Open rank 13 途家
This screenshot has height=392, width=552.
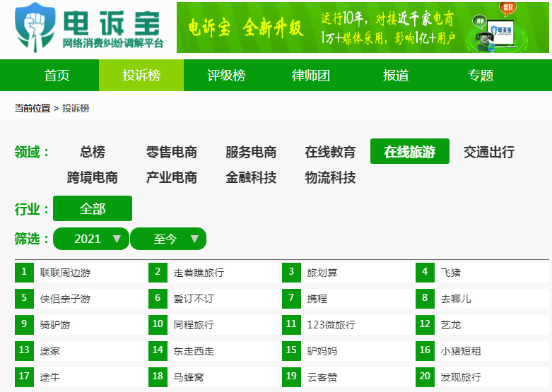click(50, 351)
